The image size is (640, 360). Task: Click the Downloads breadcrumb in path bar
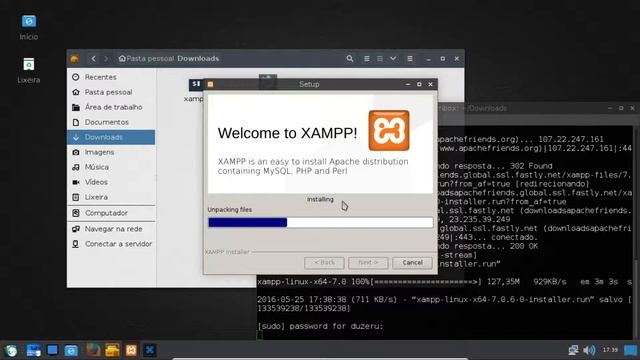click(198, 58)
